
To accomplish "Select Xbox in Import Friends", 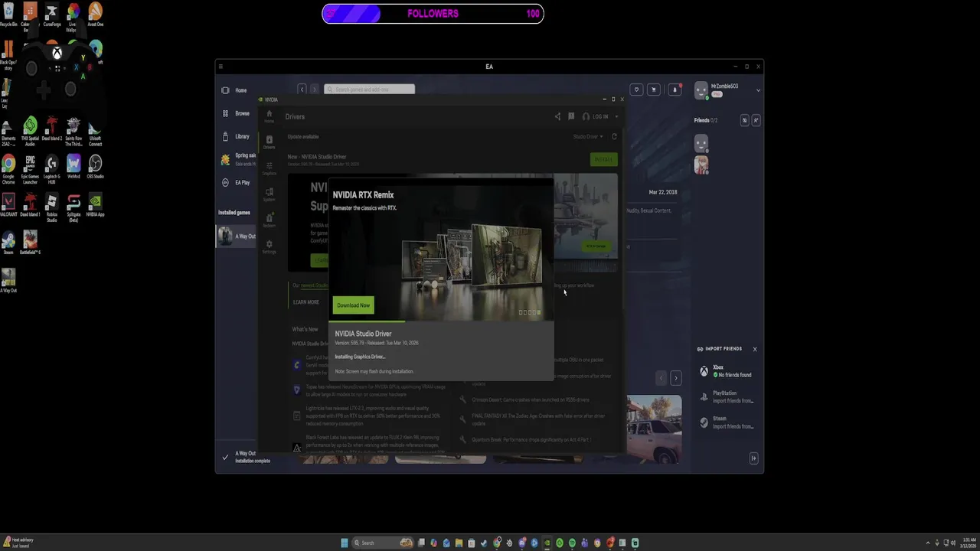I will point(727,371).
